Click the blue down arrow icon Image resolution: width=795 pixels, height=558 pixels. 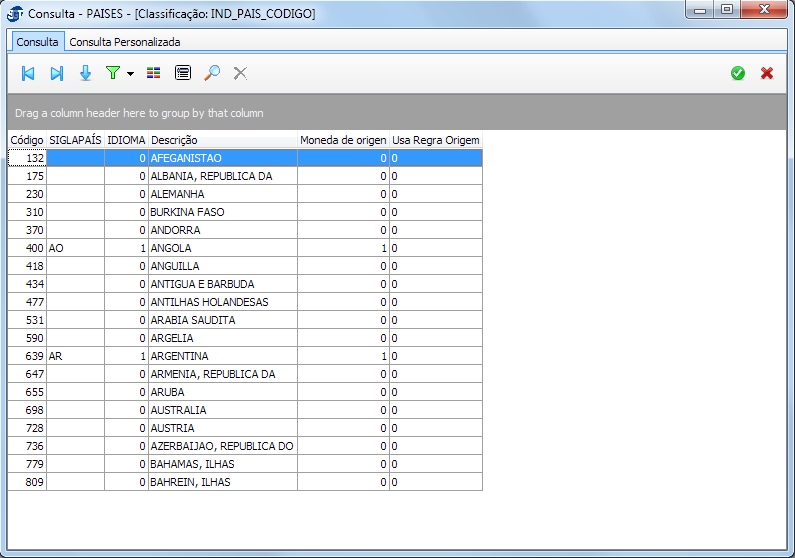[85, 73]
